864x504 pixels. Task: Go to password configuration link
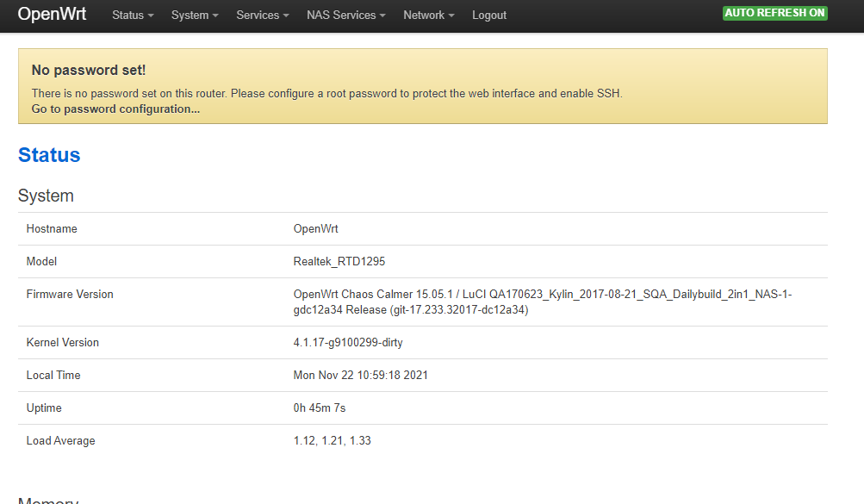115,109
